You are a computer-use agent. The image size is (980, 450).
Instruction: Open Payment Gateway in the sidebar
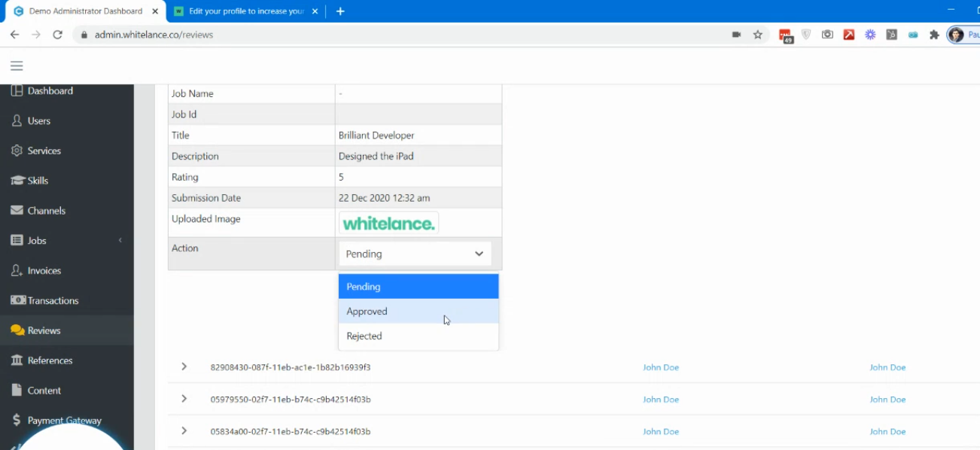click(67, 421)
